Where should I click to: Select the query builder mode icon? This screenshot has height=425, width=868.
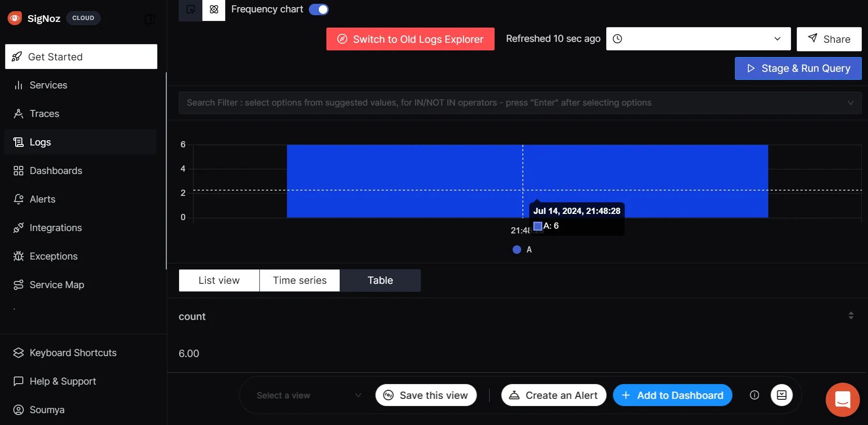click(x=191, y=10)
